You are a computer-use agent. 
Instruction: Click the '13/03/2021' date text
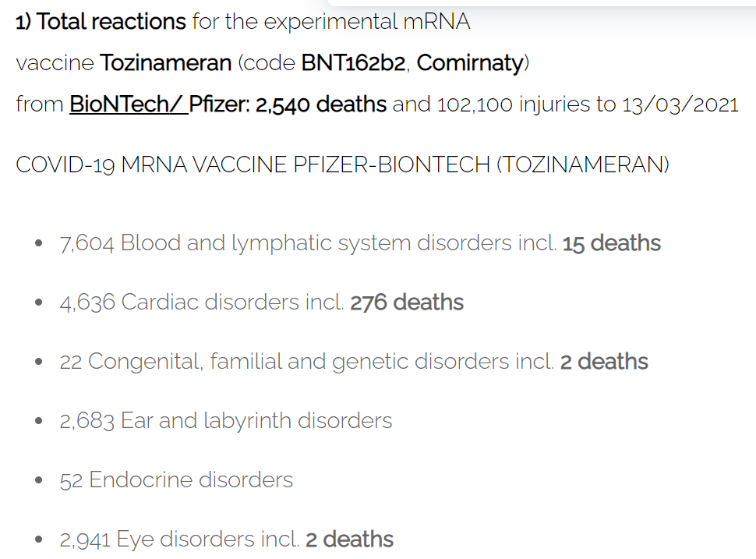tap(680, 104)
